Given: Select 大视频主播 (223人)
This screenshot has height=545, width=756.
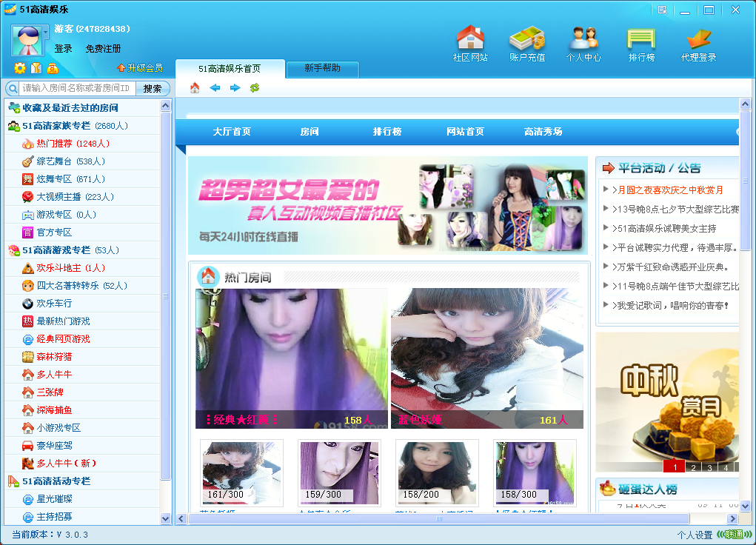Looking at the screenshot, I should pyautogui.click(x=82, y=197).
